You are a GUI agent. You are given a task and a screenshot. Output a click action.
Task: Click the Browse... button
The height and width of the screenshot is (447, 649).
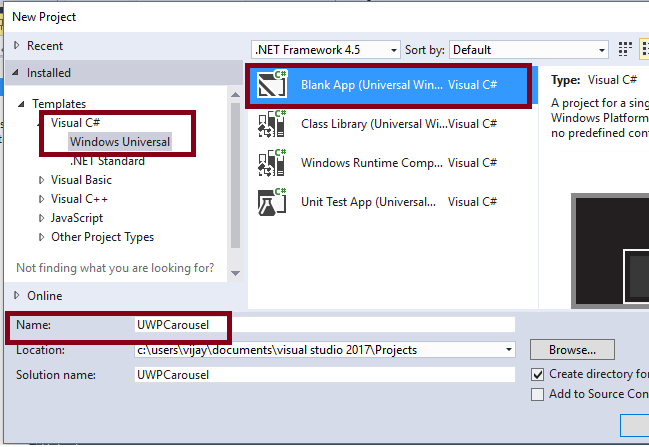tap(571, 350)
